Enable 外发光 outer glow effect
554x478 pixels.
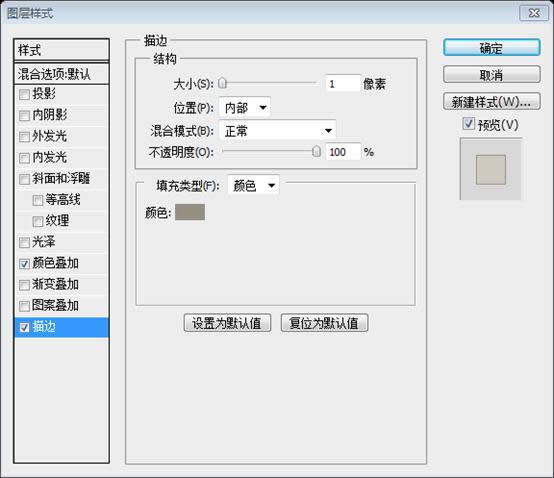(24, 137)
